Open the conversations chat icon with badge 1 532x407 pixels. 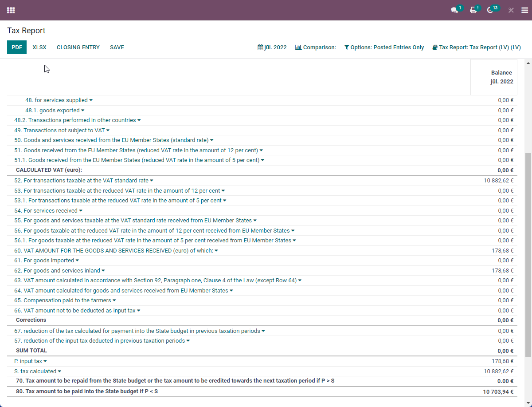(x=454, y=10)
